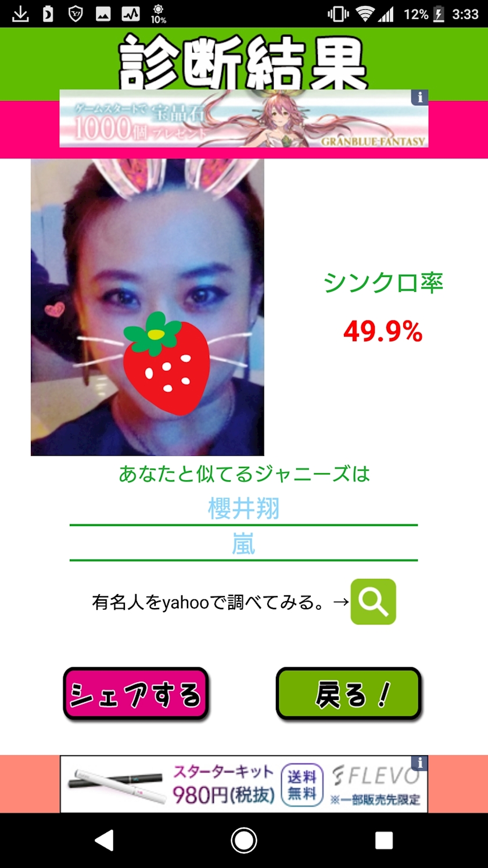Tap the green Yahoo search magnifier icon
488x868 pixels.
click(x=373, y=602)
